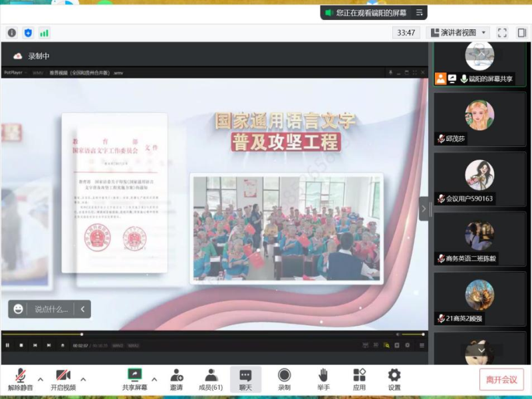Click the 33:47 meeting timer
Image resolution: width=532 pixels, height=399 pixels.
click(406, 33)
